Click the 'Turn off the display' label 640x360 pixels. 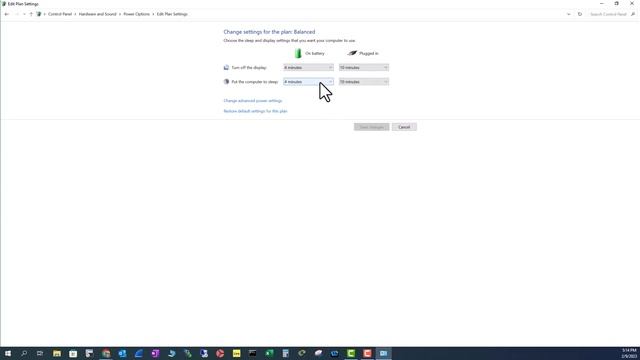[x=249, y=68]
